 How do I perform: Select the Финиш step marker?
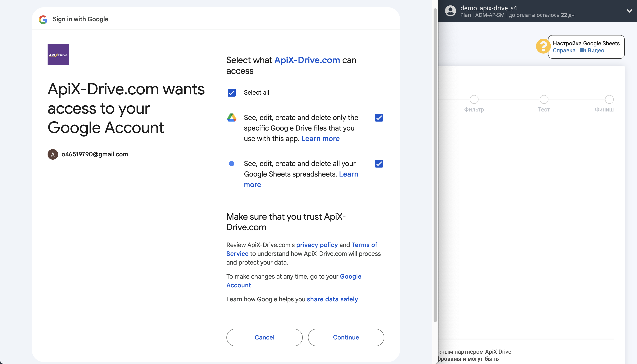point(609,99)
